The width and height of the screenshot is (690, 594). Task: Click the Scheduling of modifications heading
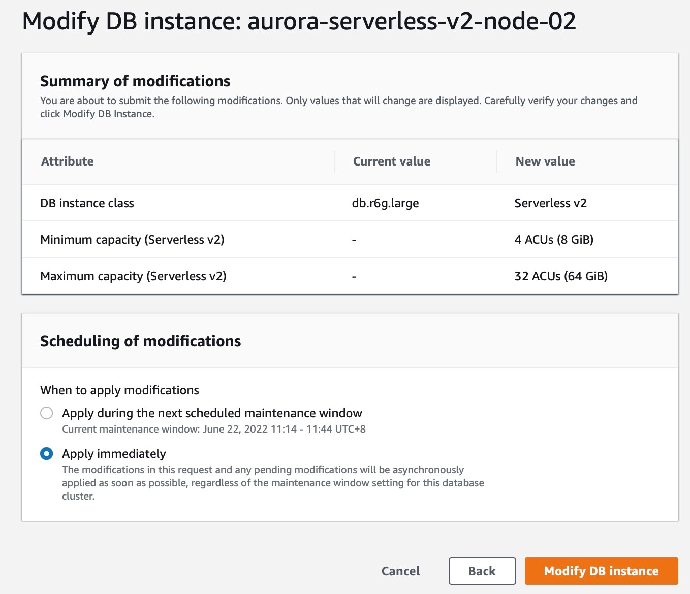[140, 341]
